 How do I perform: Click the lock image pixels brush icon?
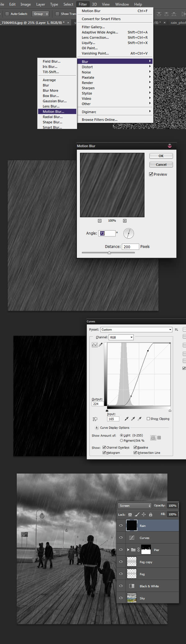point(137,514)
